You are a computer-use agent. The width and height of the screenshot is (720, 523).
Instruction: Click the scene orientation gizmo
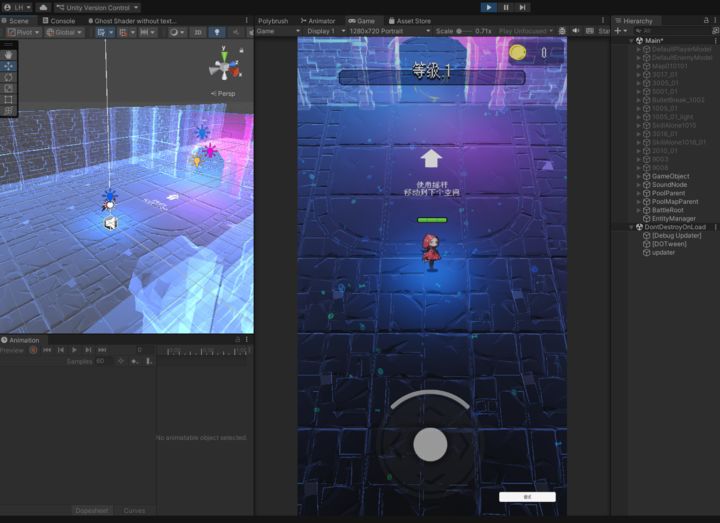pyautogui.click(x=223, y=68)
